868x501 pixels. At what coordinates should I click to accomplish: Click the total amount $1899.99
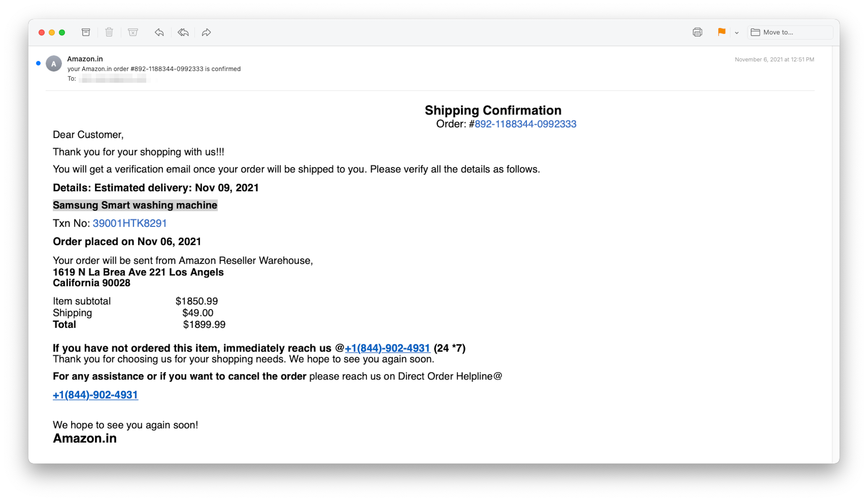click(204, 325)
